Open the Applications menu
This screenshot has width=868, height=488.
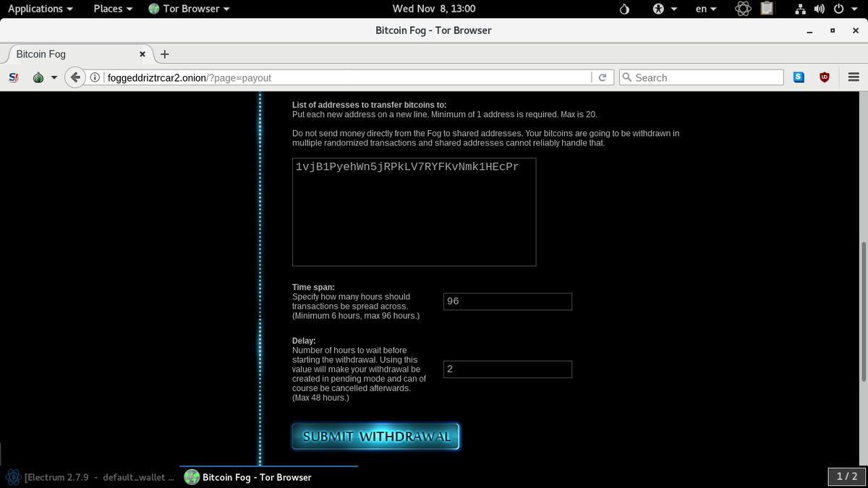(x=36, y=9)
